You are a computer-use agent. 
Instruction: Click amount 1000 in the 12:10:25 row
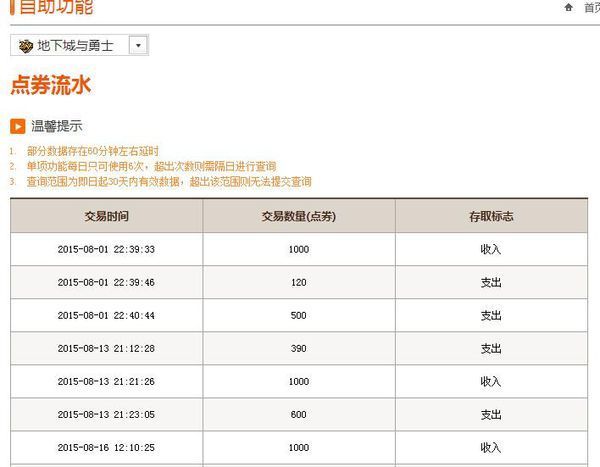point(299,447)
